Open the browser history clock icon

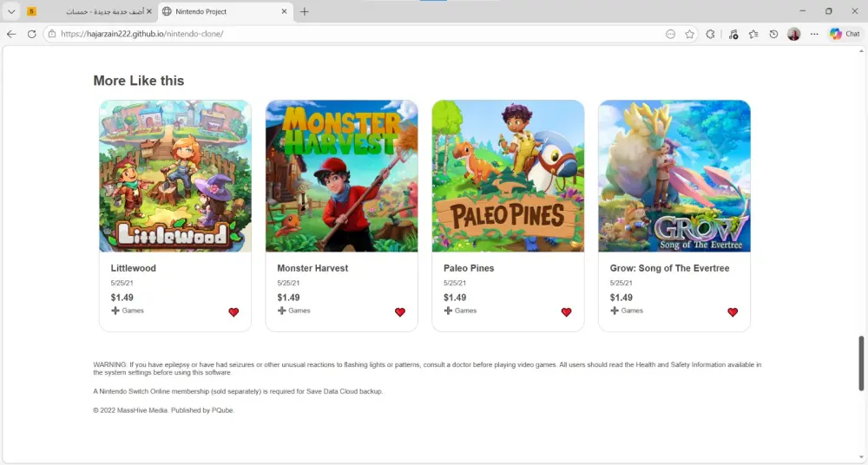coord(774,35)
